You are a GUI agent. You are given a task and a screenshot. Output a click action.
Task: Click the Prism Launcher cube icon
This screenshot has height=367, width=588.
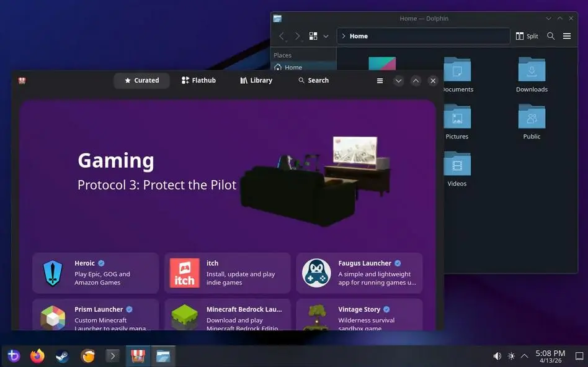coord(53,318)
